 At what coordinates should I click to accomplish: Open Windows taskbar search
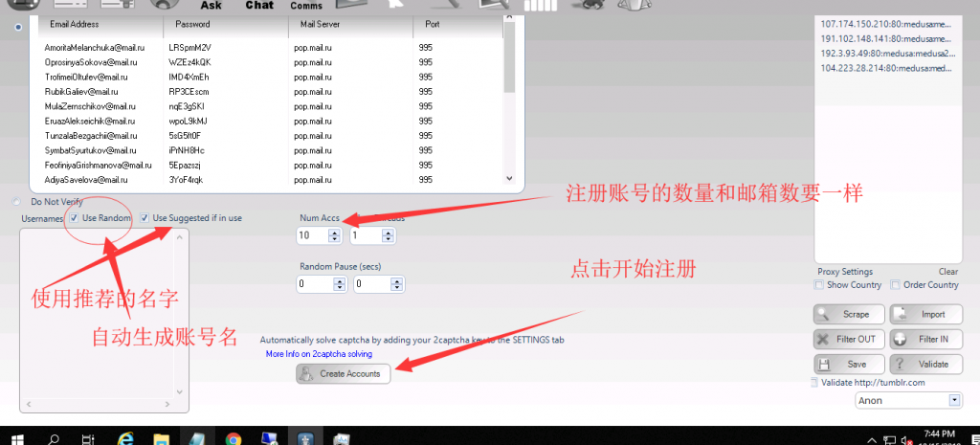coord(55,438)
